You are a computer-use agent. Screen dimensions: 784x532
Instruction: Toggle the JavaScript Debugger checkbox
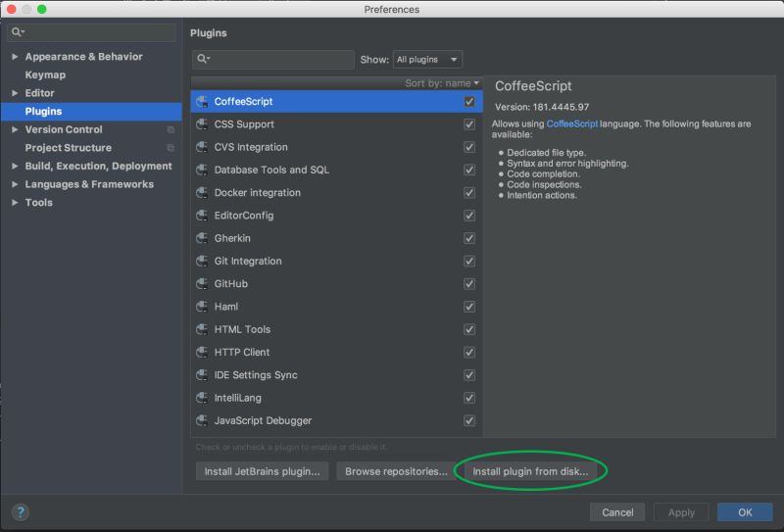coord(469,421)
